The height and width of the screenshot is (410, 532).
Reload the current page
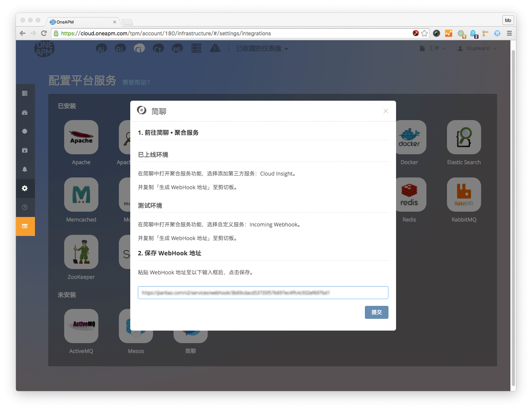pos(44,33)
